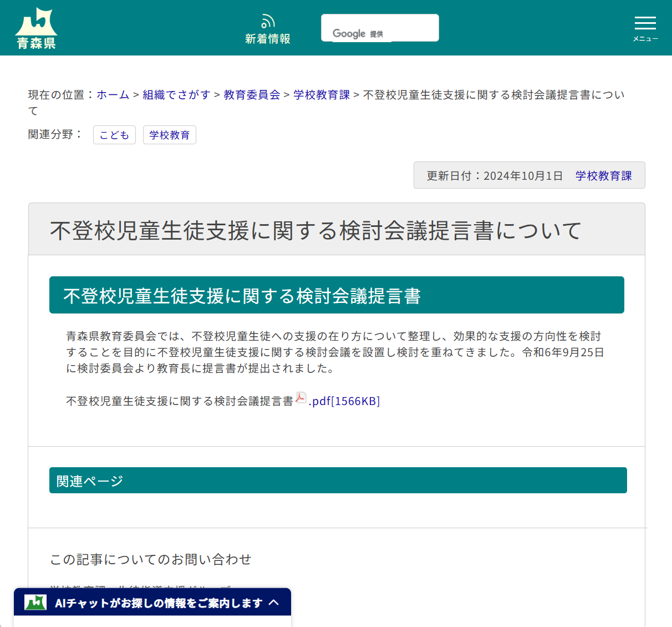Screen dimensions: 672x627
Task: Navigate to ホーム in the breadcrumb
Action: [113, 94]
